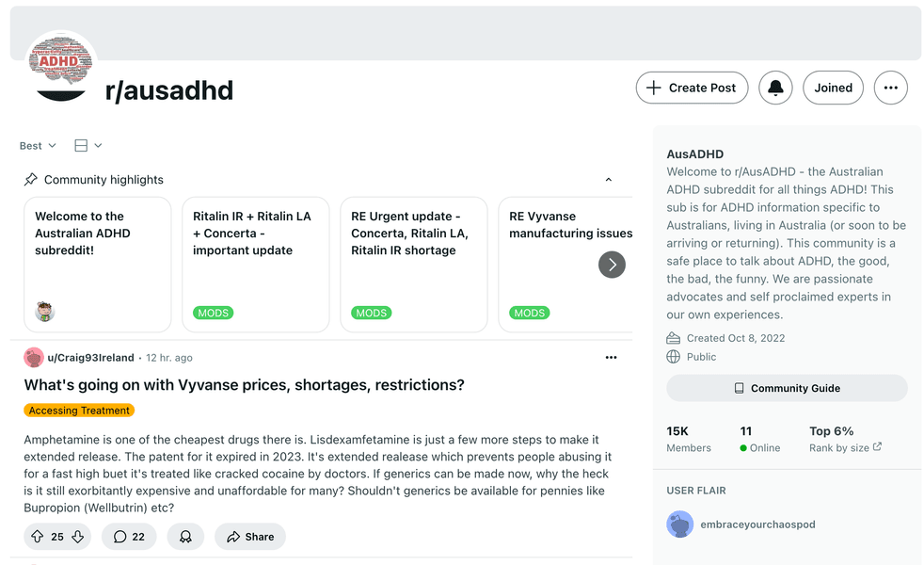Open the Community Guide
This screenshot has height=565, width=924.
point(787,388)
